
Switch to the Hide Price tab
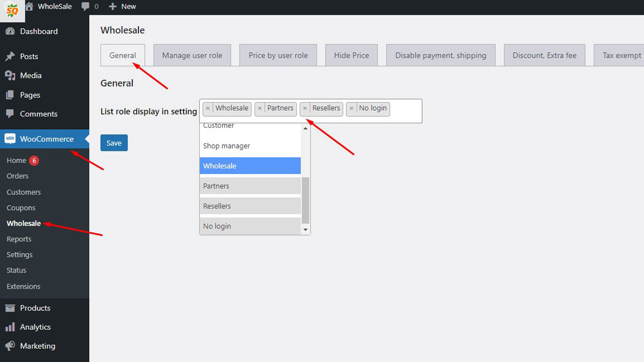tap(352, 55)
